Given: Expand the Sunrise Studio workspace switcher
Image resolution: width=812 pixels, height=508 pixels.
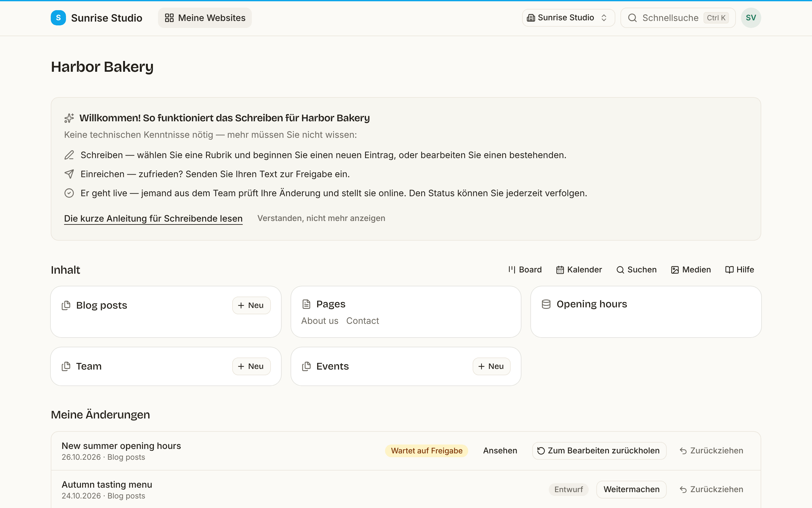Looking at the screenshot, I should pos(568,18).
